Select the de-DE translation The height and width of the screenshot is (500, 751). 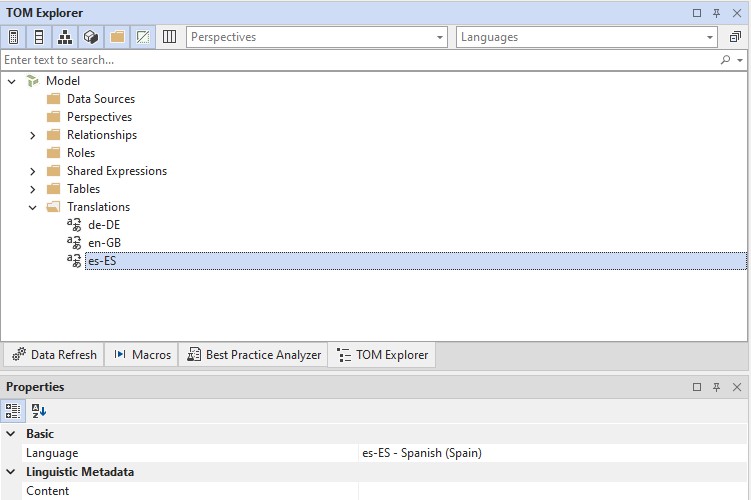click(104, 225)
